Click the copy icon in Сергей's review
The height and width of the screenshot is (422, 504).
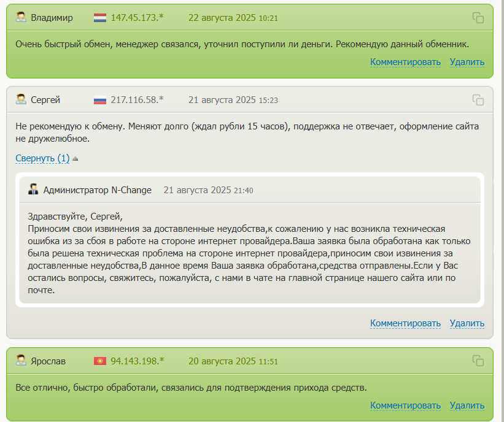click(x=478, y=99)
